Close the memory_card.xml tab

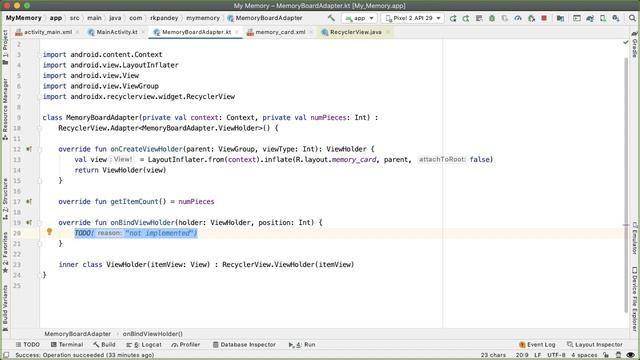point(311,32)
